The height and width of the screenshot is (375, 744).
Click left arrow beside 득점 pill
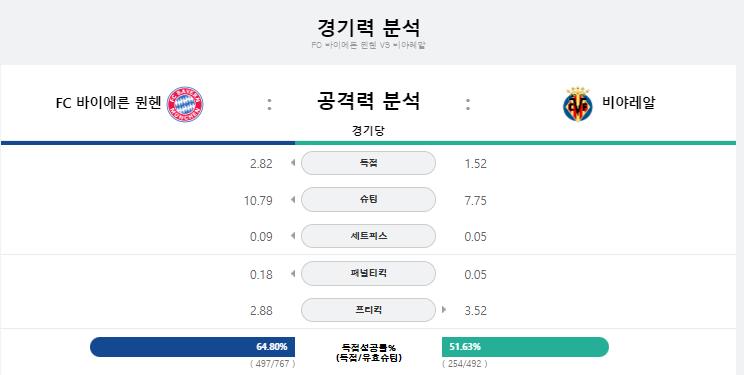tap(293, 163)
